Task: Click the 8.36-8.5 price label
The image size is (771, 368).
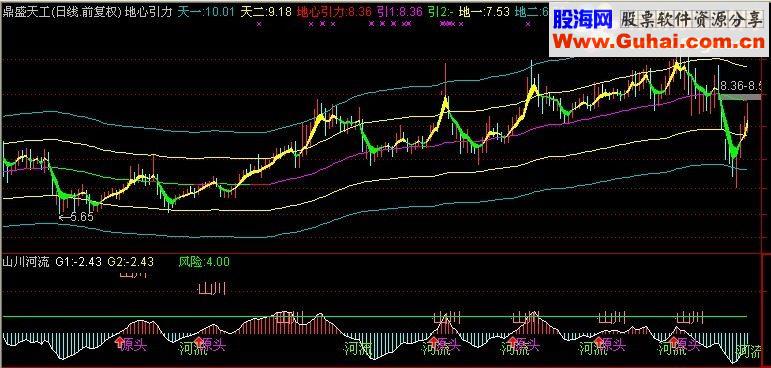Action: click(742, 87)
